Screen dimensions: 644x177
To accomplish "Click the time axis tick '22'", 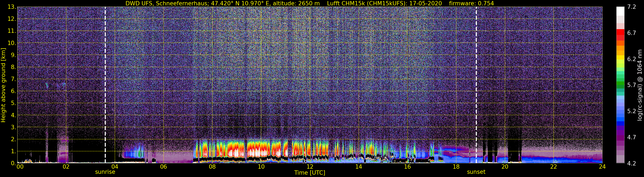I will [554, 167].
